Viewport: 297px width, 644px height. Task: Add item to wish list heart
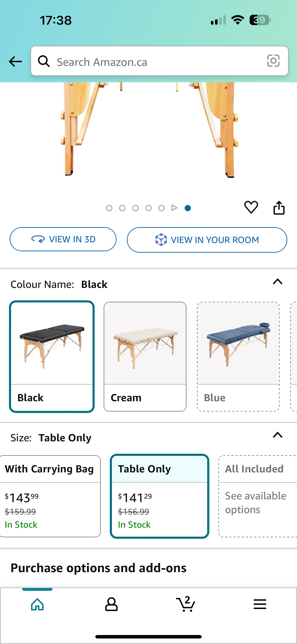(x=251, y=207)
